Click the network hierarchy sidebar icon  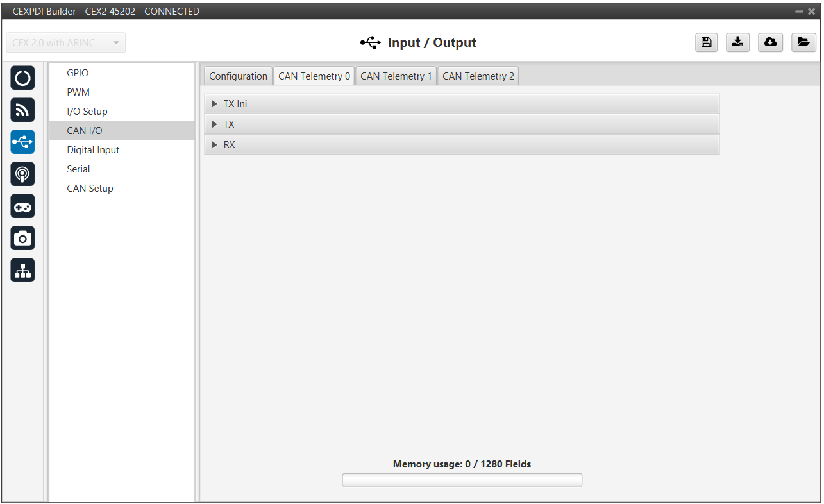click(22, 271)
